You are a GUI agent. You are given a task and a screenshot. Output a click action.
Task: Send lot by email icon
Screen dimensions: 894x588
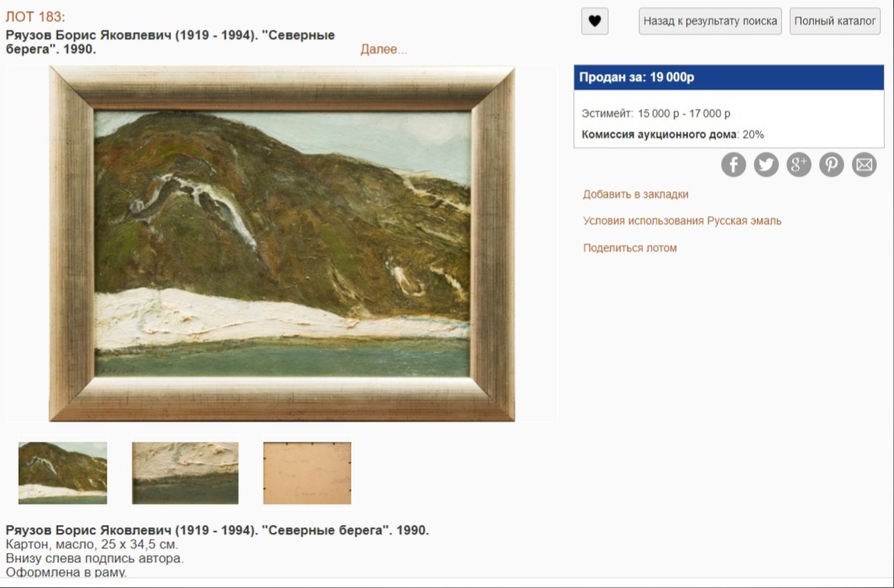(x=864, y=165)
